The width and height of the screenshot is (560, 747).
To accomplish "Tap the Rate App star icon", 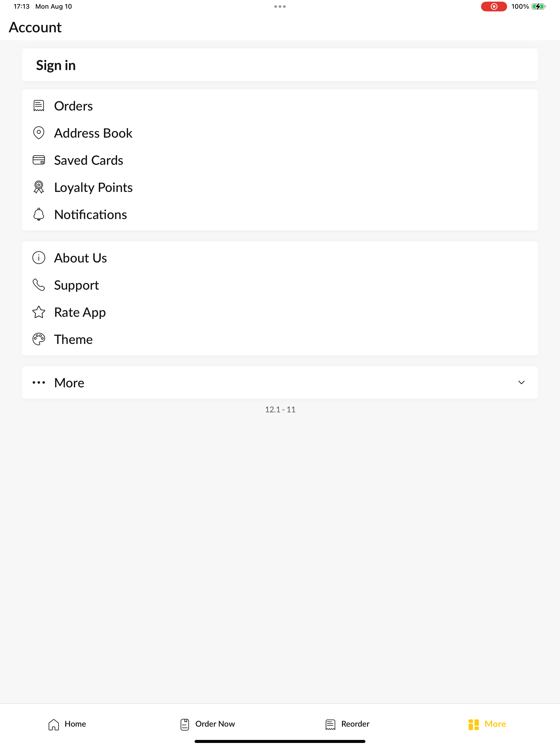I will click(x=39, y=312).
